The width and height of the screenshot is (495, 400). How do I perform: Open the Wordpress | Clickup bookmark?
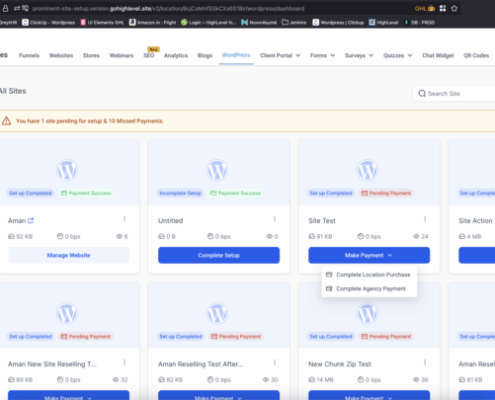(338, 22)
